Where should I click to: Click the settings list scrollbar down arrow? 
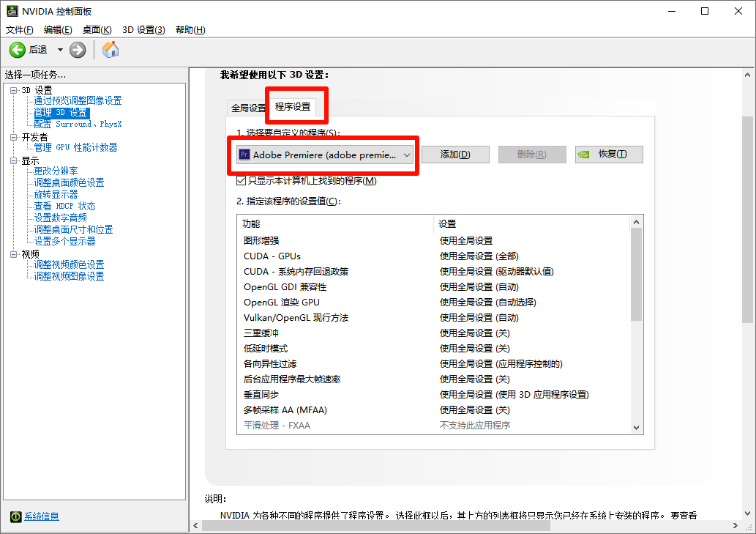(x=637, y=427)
